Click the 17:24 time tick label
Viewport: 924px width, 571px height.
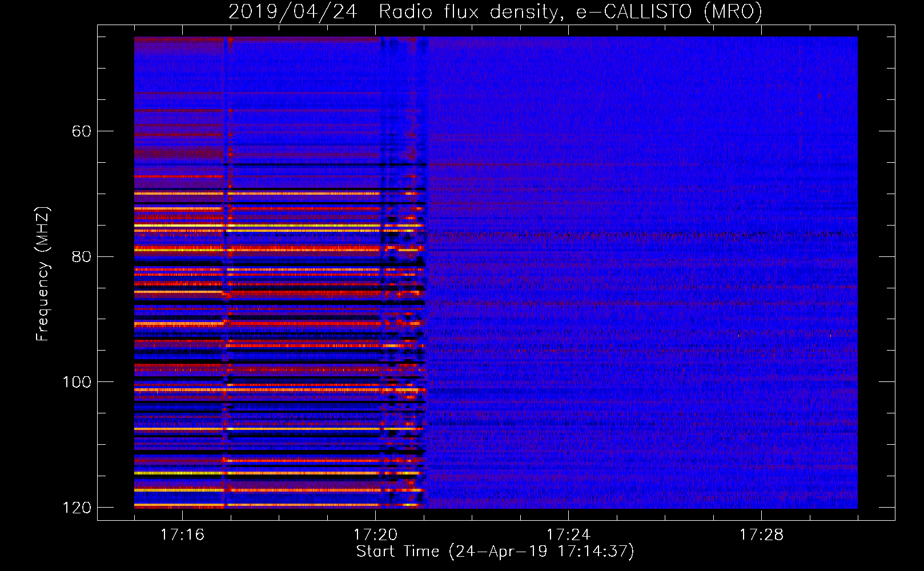tap(568, 534)
